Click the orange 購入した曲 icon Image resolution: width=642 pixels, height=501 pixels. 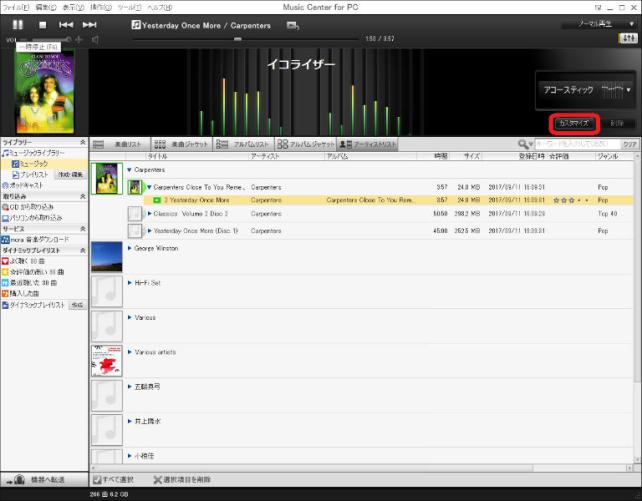5,293
